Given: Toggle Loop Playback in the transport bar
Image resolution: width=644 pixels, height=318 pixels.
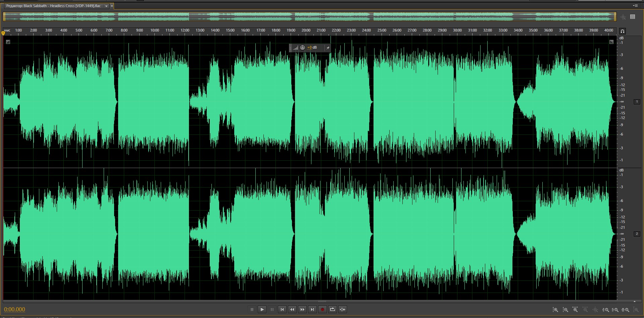Looking at the screenshot, I should tap(332, 309).
